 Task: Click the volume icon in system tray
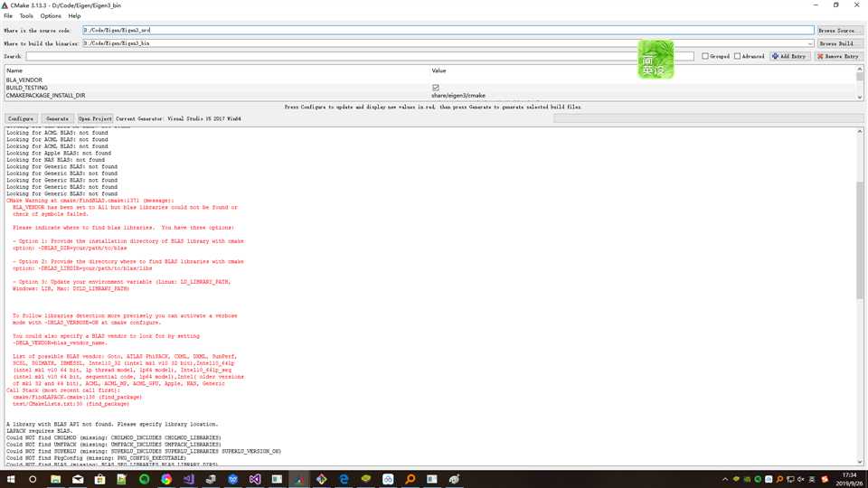click(800, 479)
